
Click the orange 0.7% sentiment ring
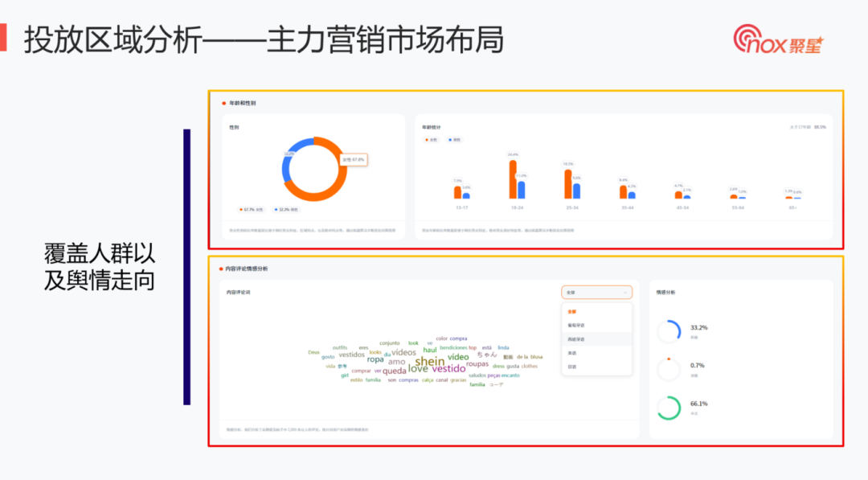(668, 369)
